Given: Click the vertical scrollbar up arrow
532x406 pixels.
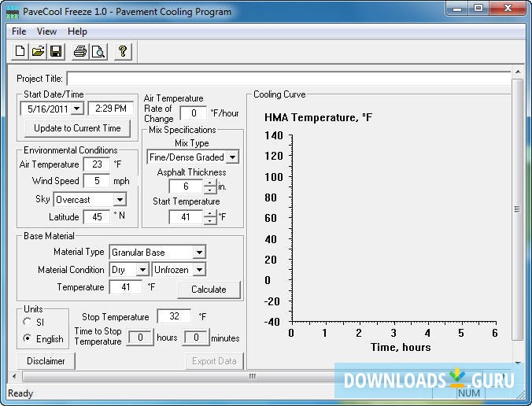Looking at the screenshot, I should pyautogui.click(x=518, y=72).
